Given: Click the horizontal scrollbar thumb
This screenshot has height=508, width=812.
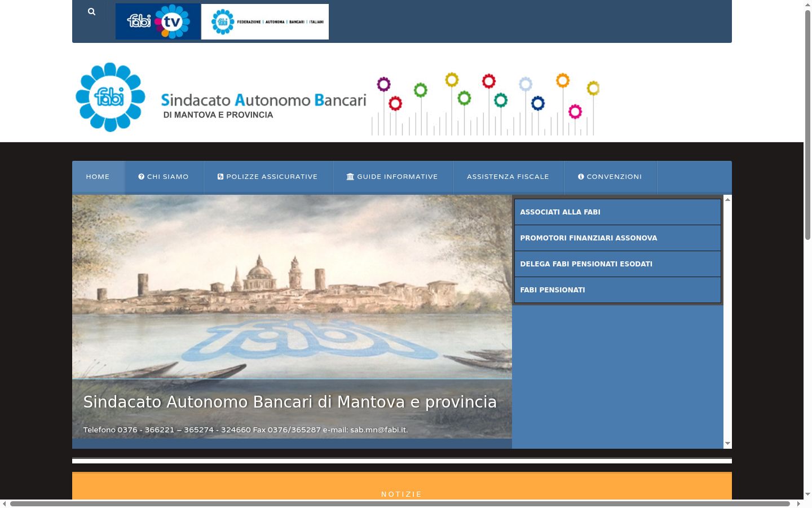Looking at the screenshot, I should (x=400, y=503).
